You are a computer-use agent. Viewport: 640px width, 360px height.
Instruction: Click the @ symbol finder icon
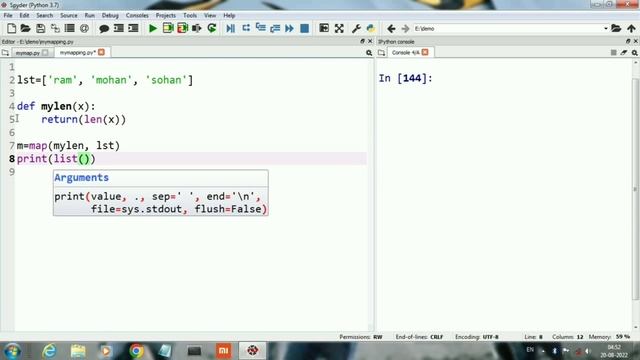pyautogui.click(x=84, y=28)
